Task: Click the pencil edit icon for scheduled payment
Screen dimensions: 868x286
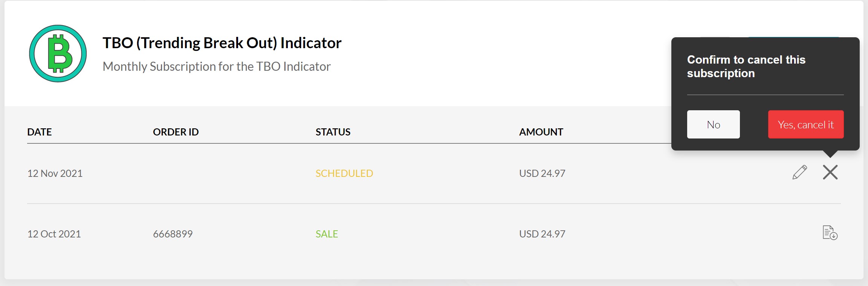Action: 799,172
